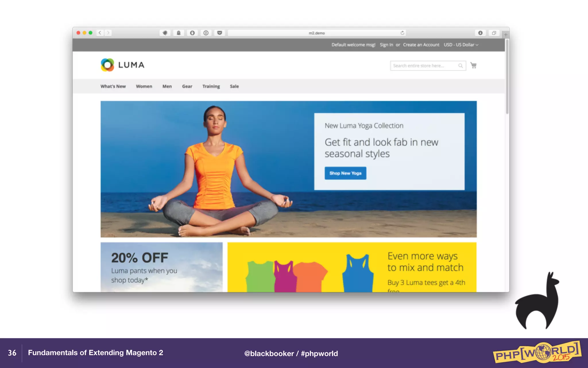Open the shopping cart icon
This screenshot has height=368, width=588.
point(473,65)
